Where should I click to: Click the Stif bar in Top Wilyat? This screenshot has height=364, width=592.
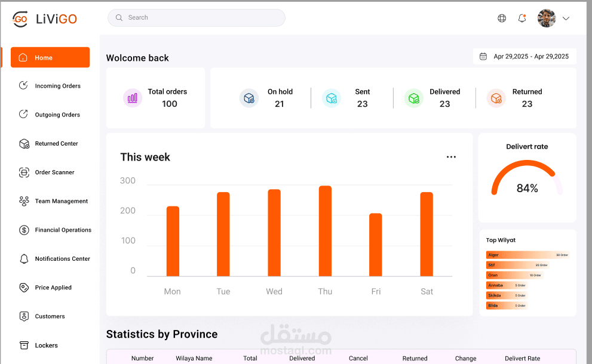(x=517, y=265)
